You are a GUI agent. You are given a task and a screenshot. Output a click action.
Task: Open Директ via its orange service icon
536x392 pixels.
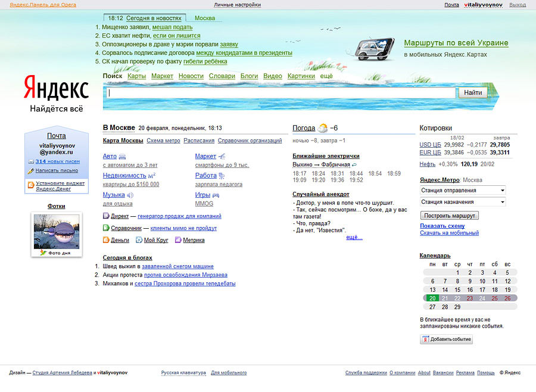click(x=106, y=215)
